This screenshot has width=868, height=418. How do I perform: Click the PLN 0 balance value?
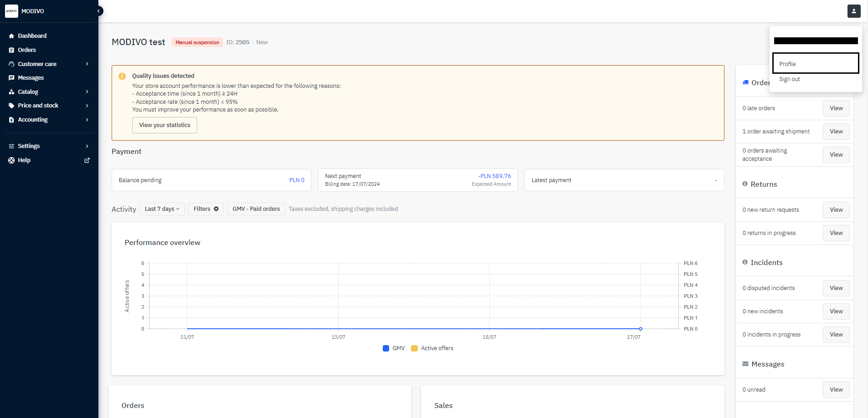pyautogui.click(x=297, y=180)
